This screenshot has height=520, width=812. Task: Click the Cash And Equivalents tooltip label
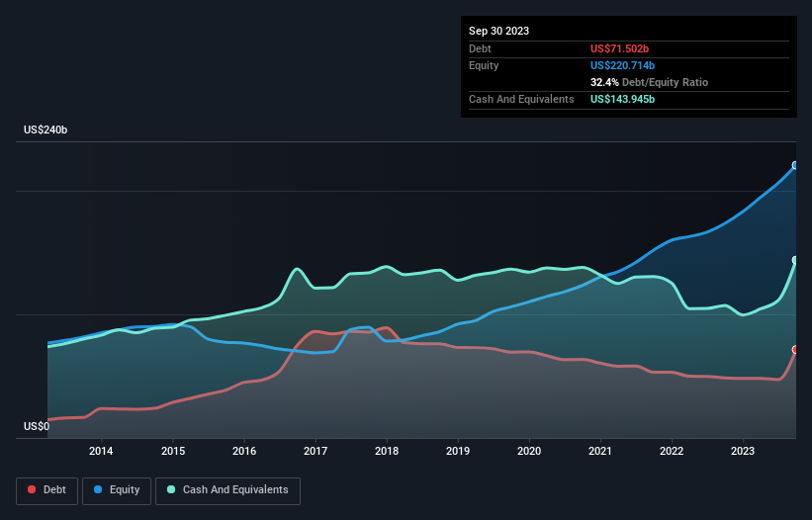click(x=521, y=99)
